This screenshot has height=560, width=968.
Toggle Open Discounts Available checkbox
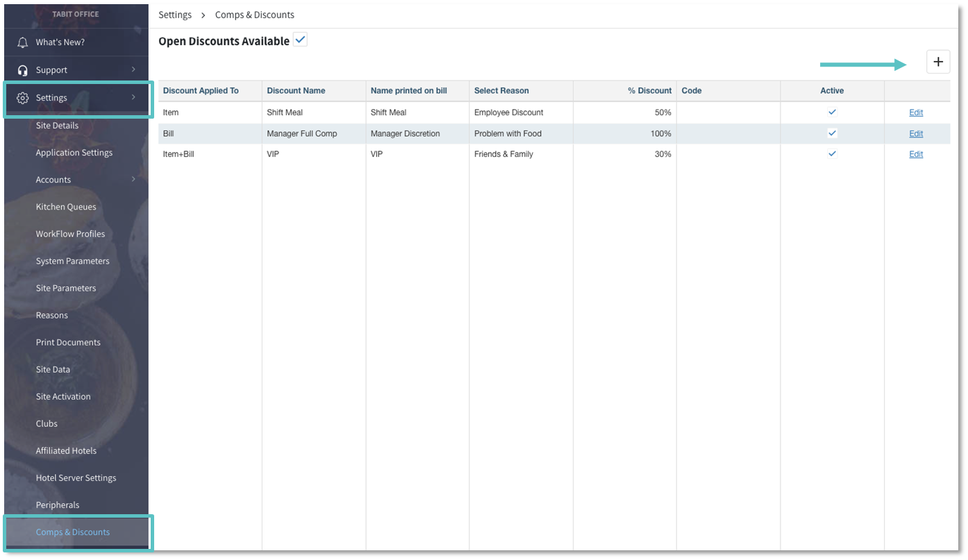pos(300,40)
